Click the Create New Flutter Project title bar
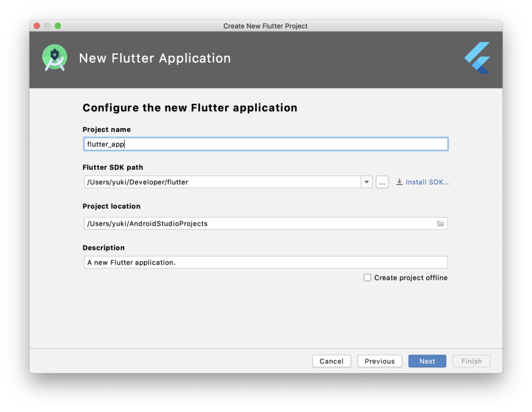 pos(265,26)
